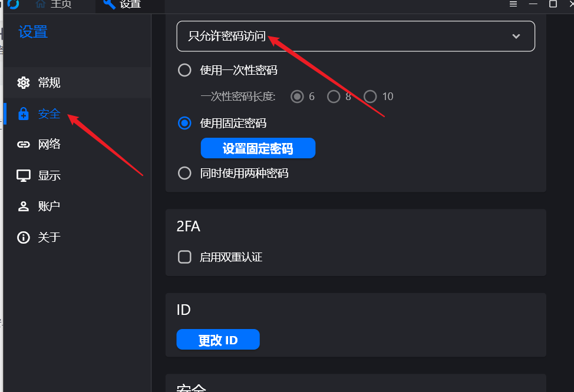The height and width of the screenshot is (392, 574).
Task: Click the 设置固定密码 button
Action: (258, 148)
